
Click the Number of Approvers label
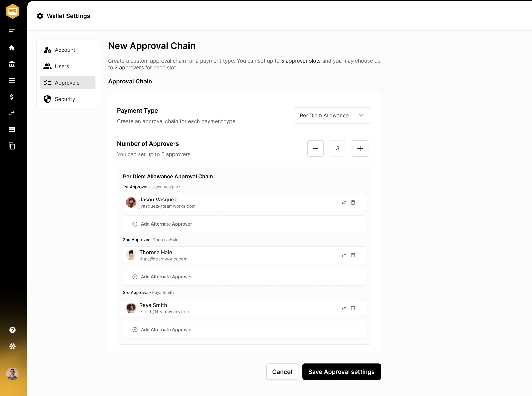click(x=148, y=143)
